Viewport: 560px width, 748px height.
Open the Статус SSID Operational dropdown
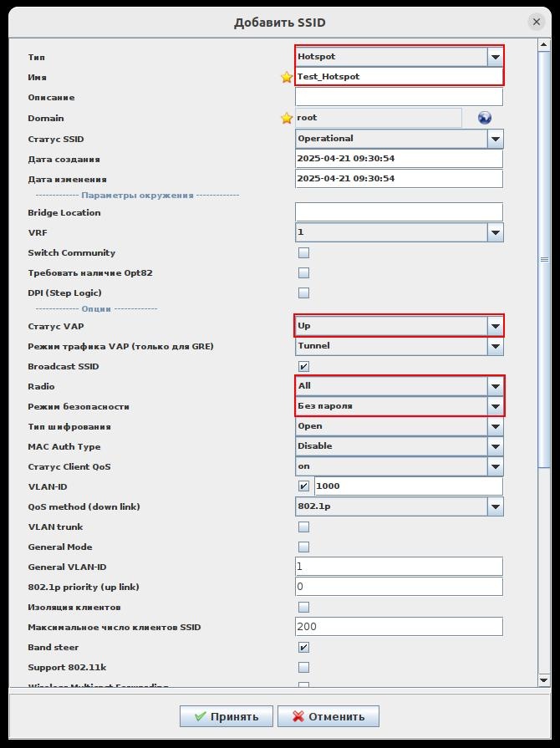click(x=400, y=139)
